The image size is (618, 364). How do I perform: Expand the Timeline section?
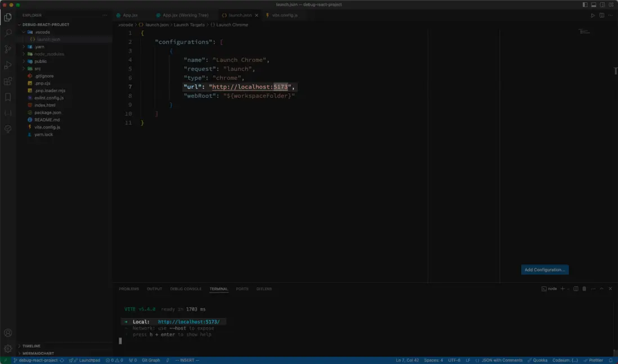(32, 346)
